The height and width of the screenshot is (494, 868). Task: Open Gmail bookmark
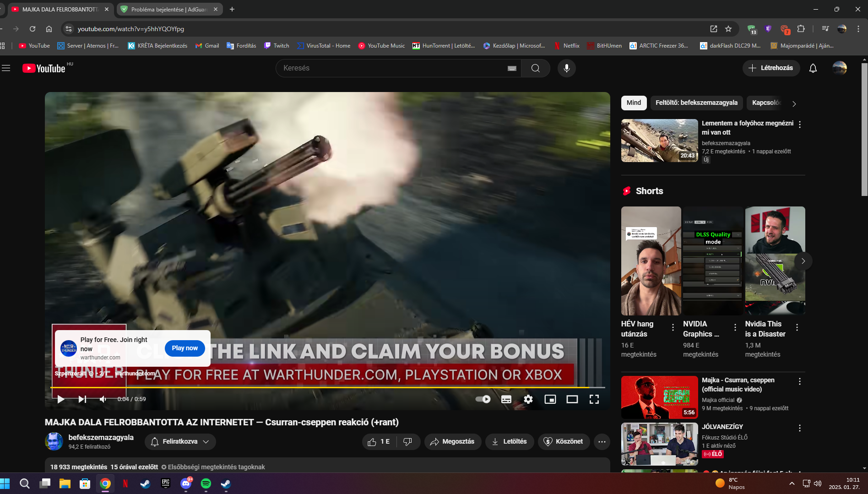[207, 46]
